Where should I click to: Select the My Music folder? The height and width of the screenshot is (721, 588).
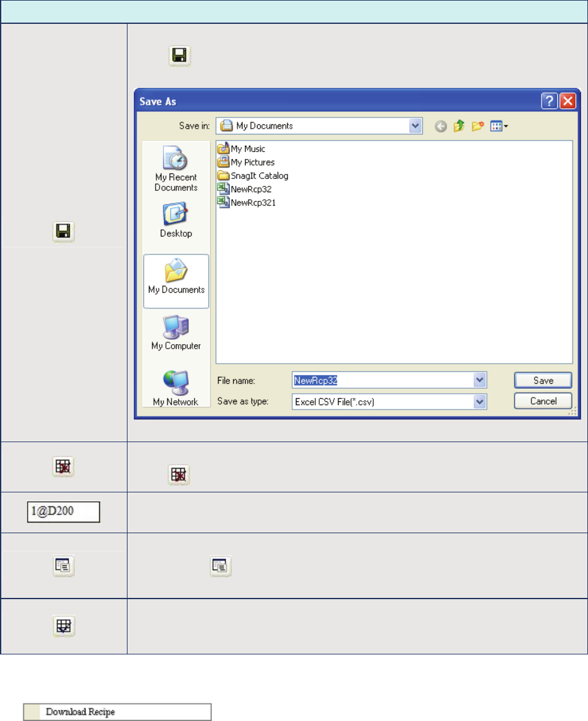241,148
